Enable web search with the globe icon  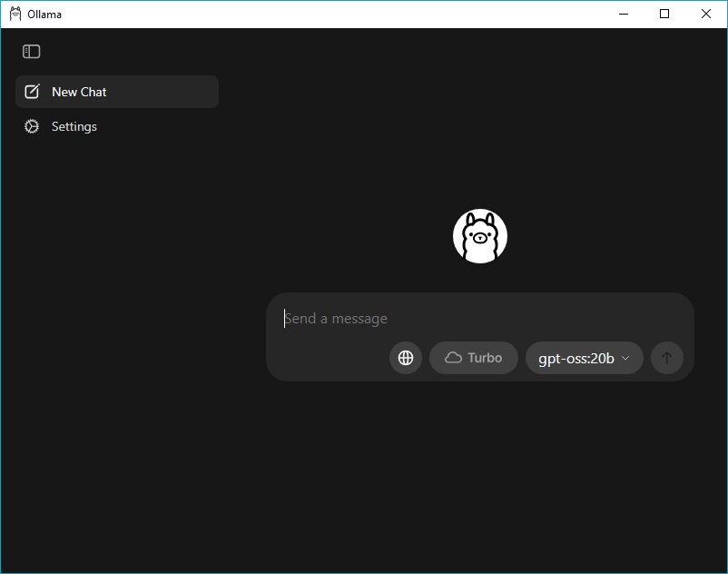tap(406, 358)
